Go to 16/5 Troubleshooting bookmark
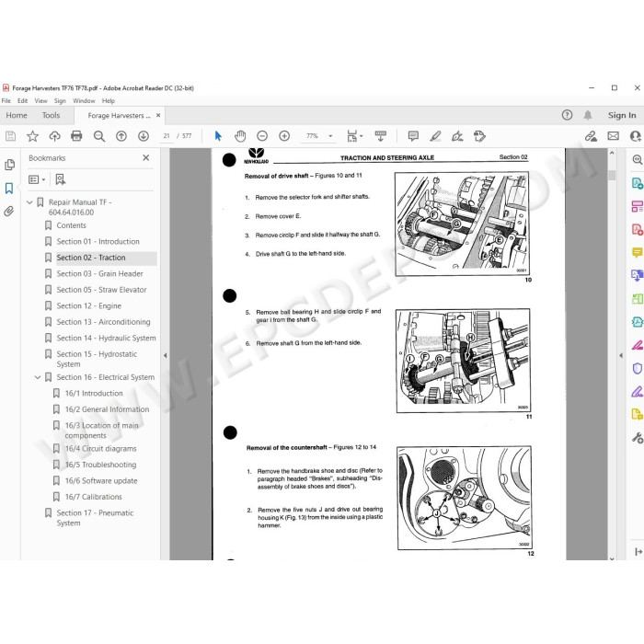This screenshot has height=644, width=644. tap(100, 465)
